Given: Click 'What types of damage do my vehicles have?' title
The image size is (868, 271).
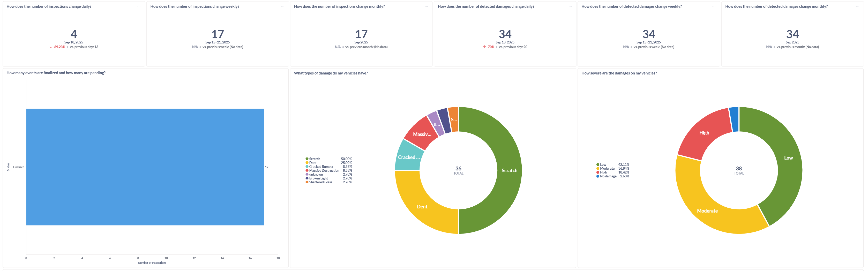Looking at the screenshot, I should tap(331, 73).
